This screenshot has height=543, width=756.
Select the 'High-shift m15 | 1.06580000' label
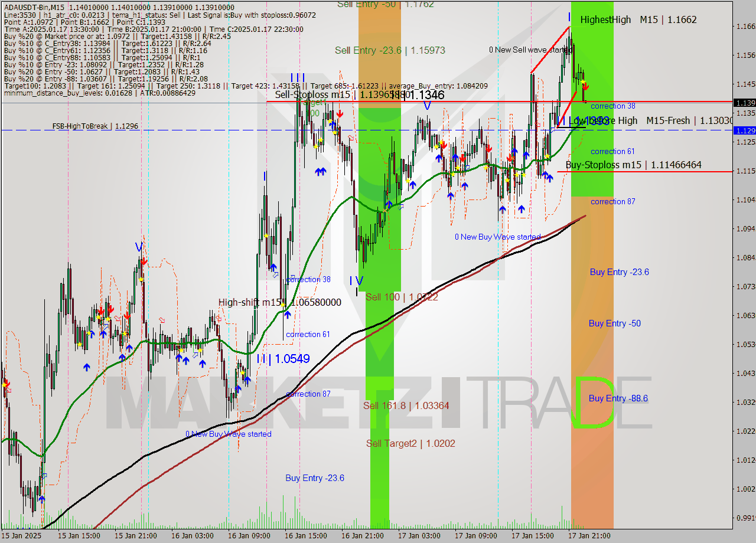(280, 302)
